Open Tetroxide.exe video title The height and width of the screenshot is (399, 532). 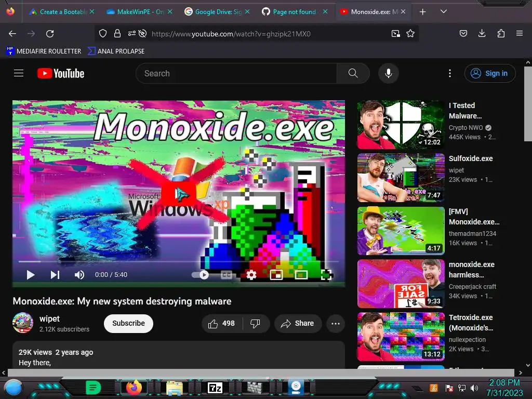(x=471, y=323)
